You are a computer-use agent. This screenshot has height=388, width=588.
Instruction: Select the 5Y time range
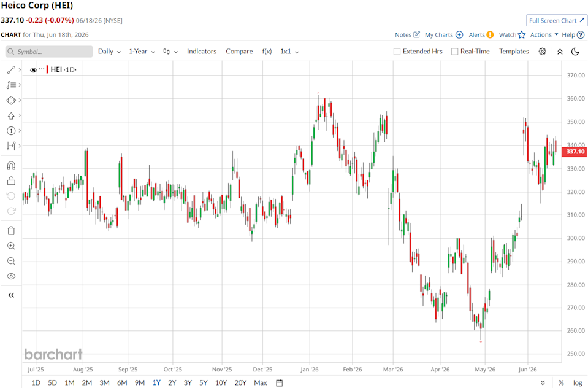click(x=203, y=382)
